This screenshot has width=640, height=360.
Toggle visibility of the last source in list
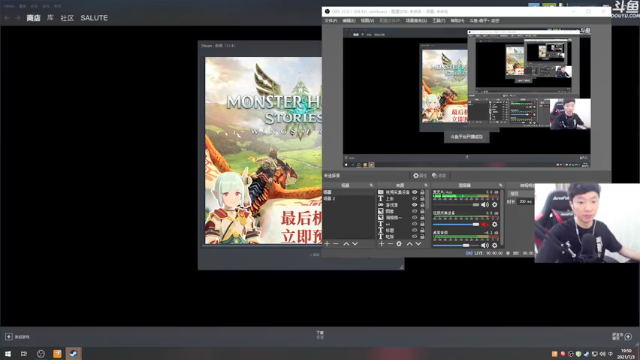[415, 237]
